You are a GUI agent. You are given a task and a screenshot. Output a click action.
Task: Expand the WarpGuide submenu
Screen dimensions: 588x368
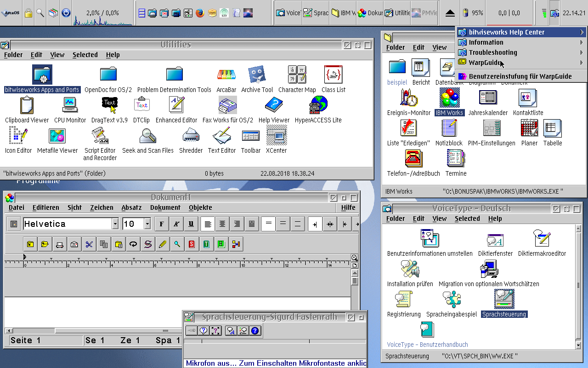click(521, 63)
